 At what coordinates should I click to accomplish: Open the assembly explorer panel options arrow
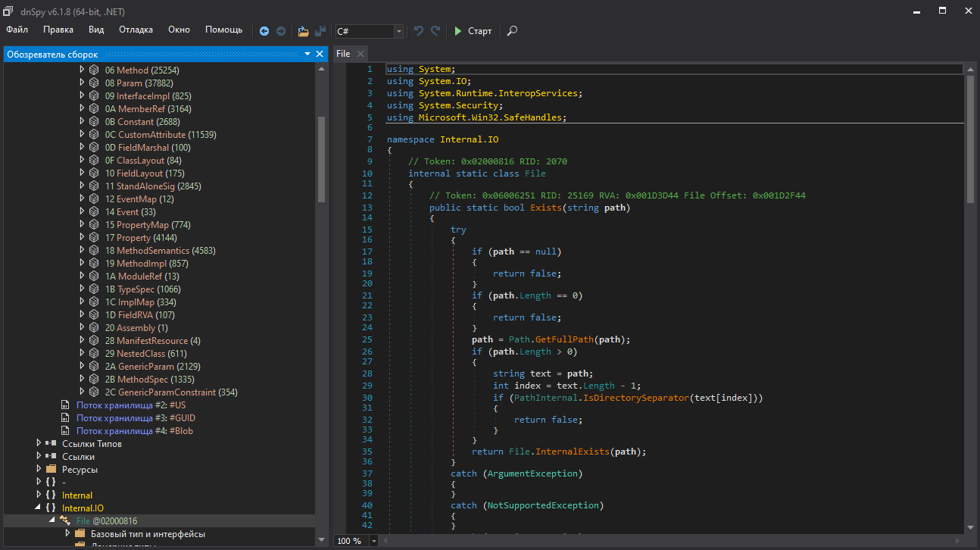[x=307, y=55]
